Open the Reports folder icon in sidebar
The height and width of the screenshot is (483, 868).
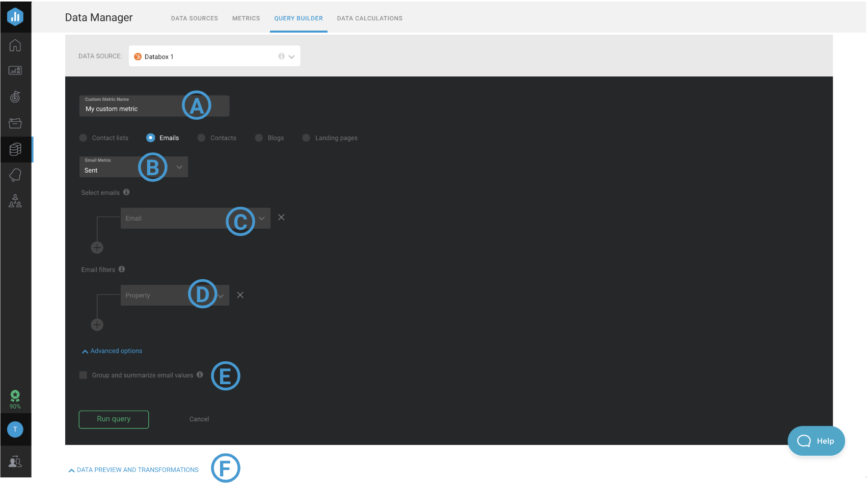point(15,123)
